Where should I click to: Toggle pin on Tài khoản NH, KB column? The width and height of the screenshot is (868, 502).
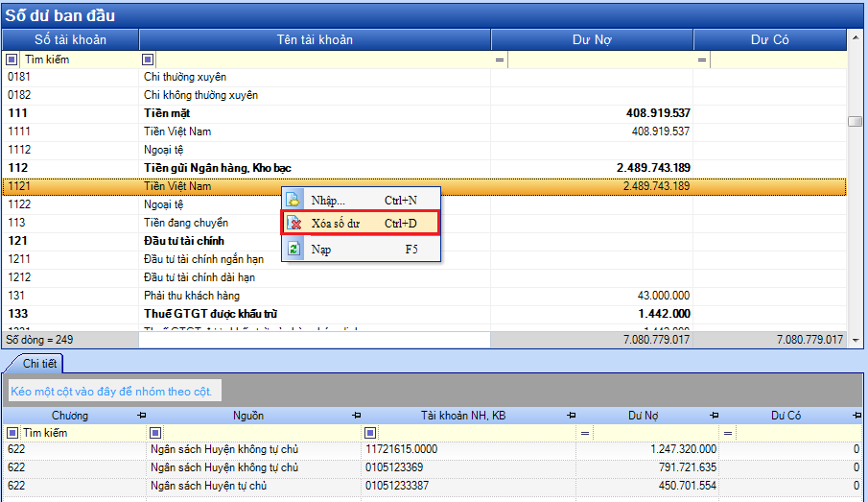click(x=572, y=415)
